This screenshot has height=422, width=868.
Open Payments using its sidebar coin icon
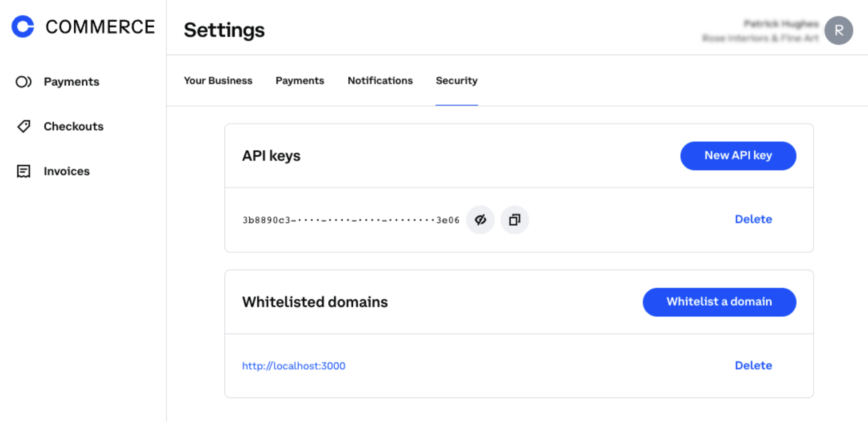click(24, 82)
